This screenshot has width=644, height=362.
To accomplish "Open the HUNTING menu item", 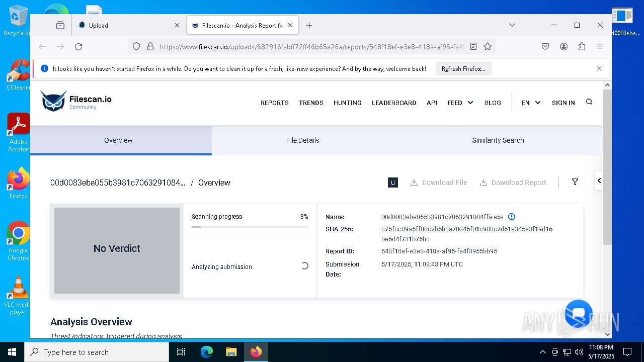I will pyautogui.click(x=347, y=103).
